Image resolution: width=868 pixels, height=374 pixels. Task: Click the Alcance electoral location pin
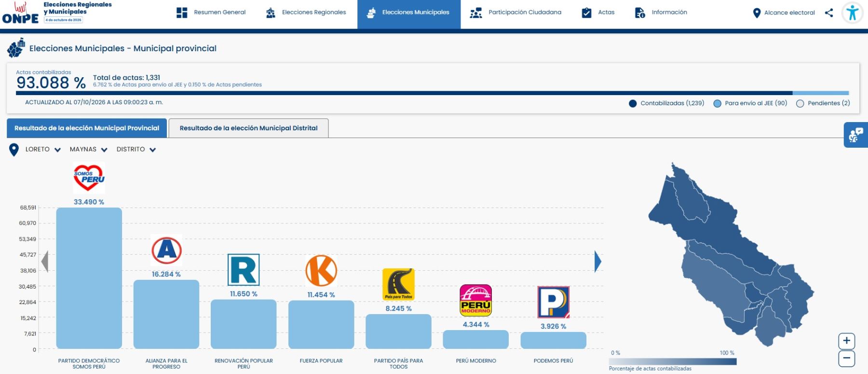(x=757, y=13)
